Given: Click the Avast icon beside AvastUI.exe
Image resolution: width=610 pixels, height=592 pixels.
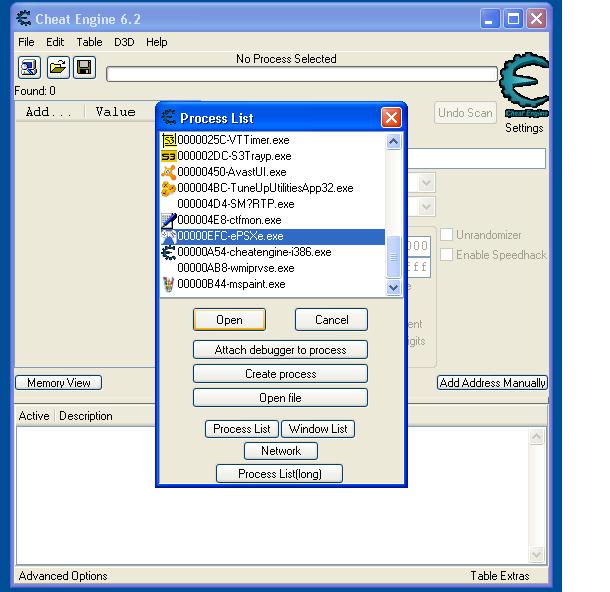Looking at the screenshot, I should pos(169,172).
